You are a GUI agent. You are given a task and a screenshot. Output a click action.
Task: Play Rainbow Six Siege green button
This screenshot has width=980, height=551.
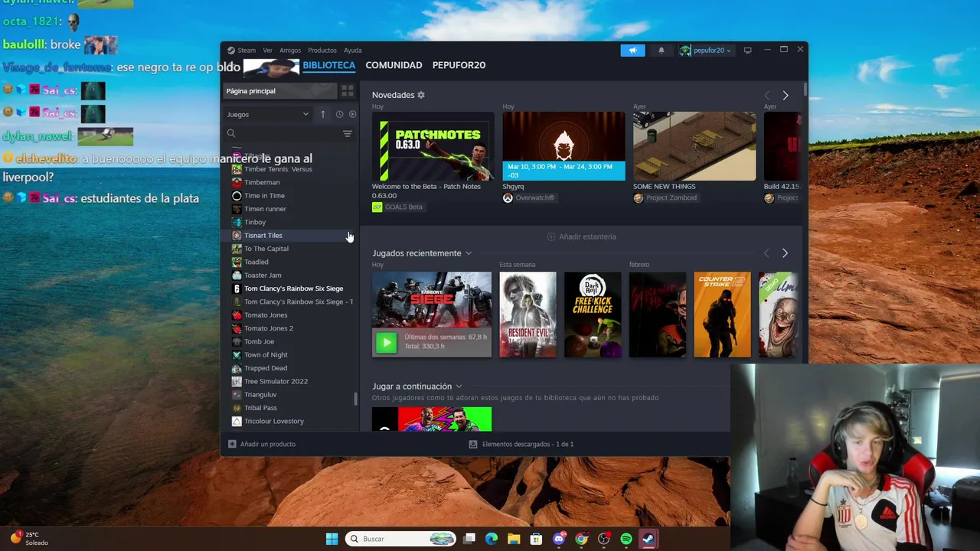[386, 342]
